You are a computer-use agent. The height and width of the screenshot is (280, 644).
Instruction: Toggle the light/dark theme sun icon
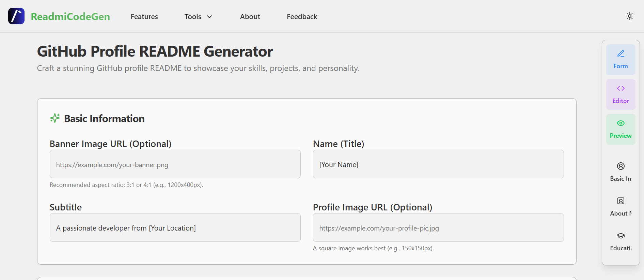[629, 16]
